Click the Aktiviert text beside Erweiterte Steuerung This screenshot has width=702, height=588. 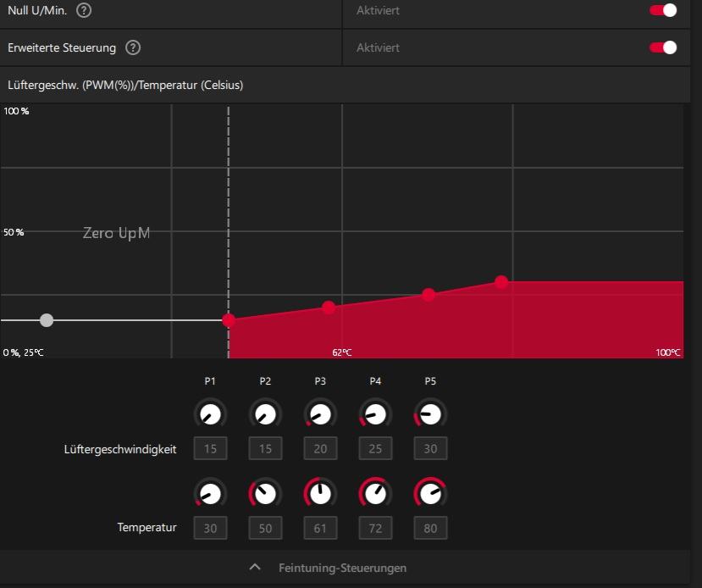(378, 47)
